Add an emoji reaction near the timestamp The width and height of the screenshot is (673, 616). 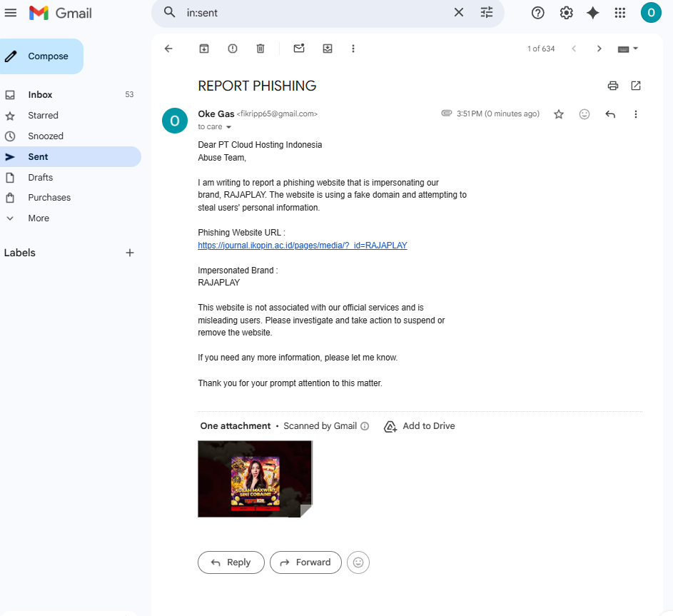[x=585, y=114]
